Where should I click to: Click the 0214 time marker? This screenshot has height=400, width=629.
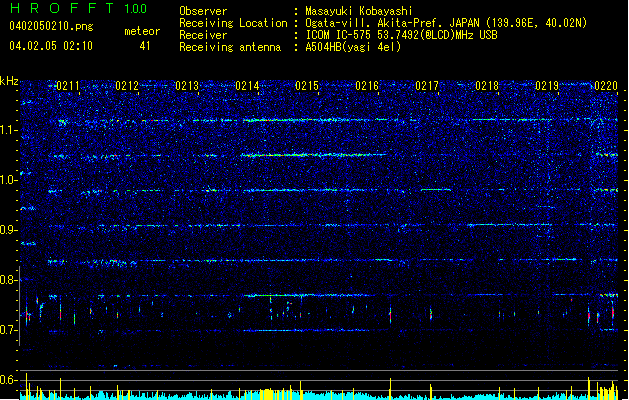[247, 85]
